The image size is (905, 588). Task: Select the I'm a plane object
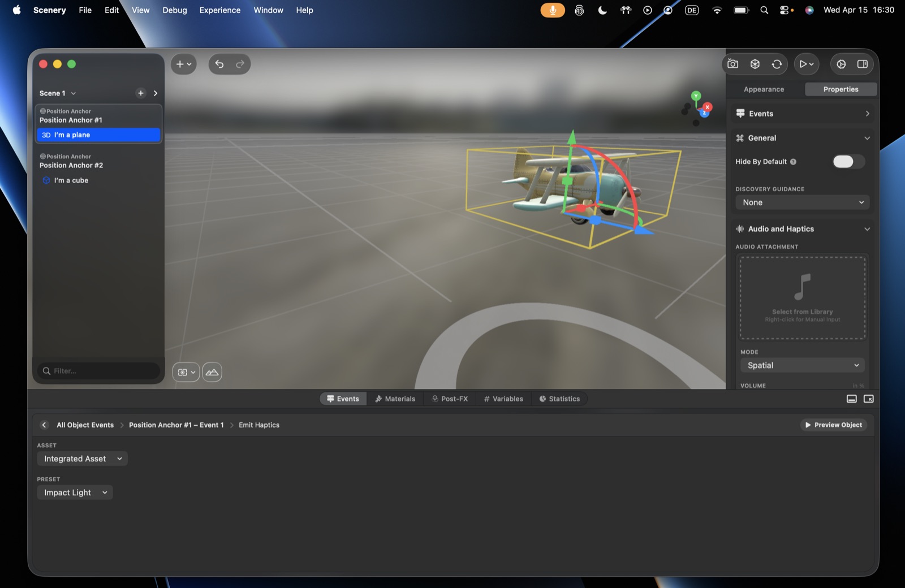tap(99, 135)
